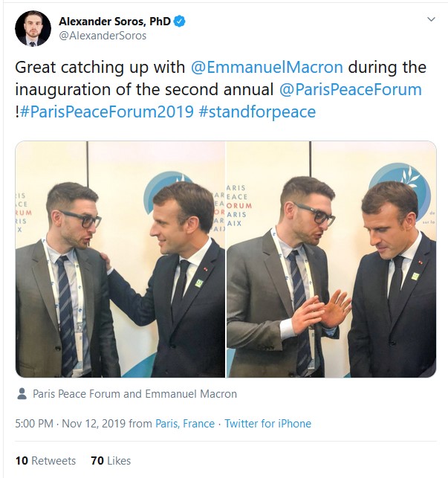Open the @AlexanderSoros handle
The width and height of the screenshot is (448, 478).
pos(103,36)
